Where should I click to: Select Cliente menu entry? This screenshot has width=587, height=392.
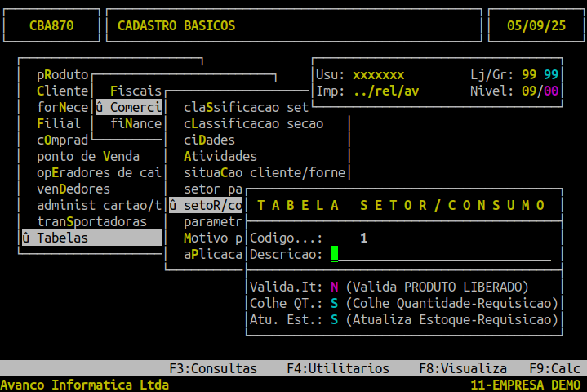(63, 91)
